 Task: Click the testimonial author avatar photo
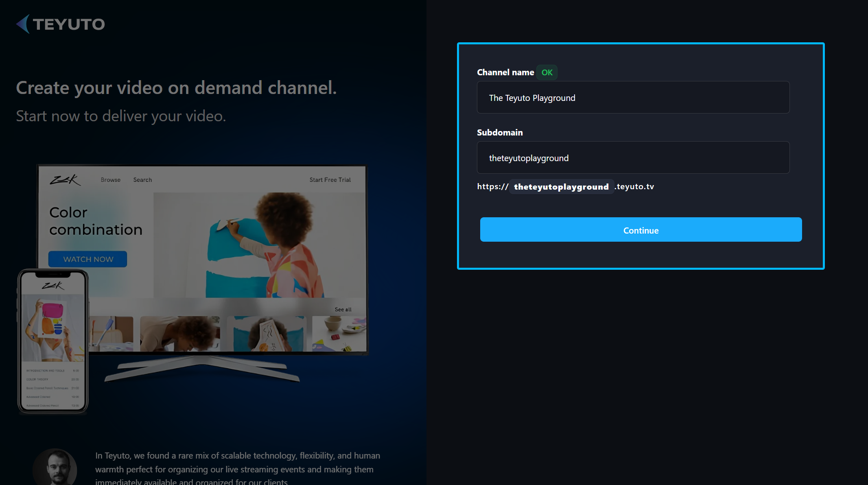coord(55,468)
